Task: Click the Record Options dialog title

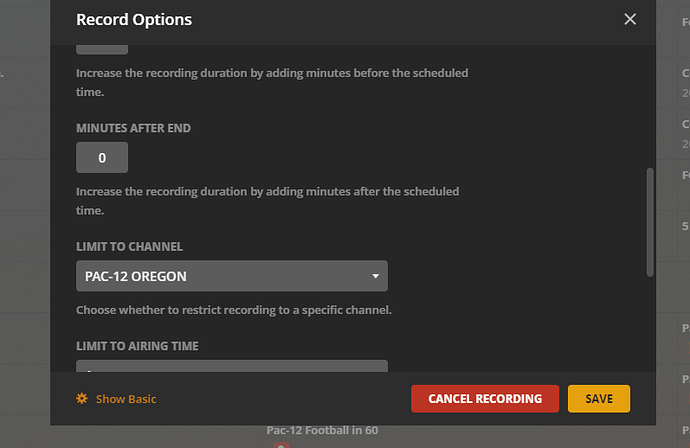Action: point(134,19)
